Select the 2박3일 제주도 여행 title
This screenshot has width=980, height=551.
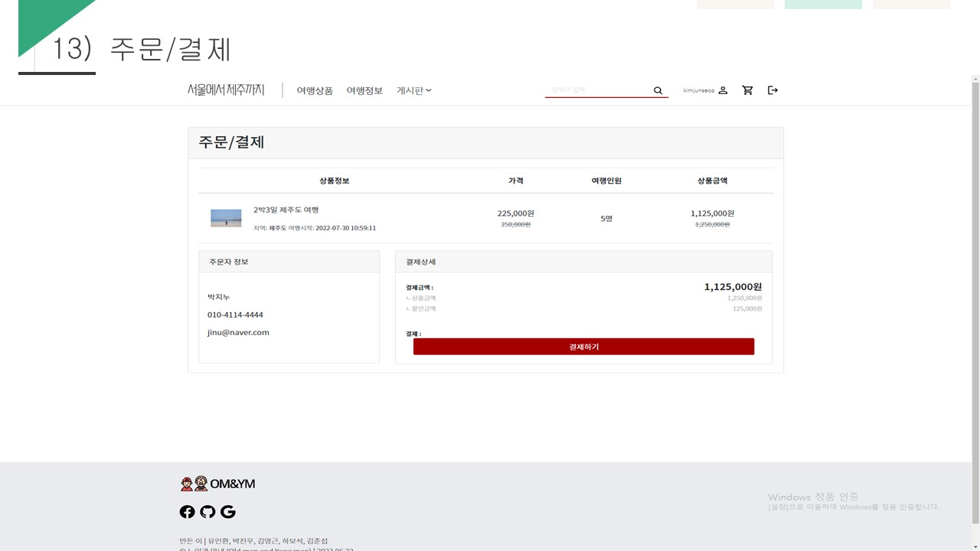pos(286,210)
